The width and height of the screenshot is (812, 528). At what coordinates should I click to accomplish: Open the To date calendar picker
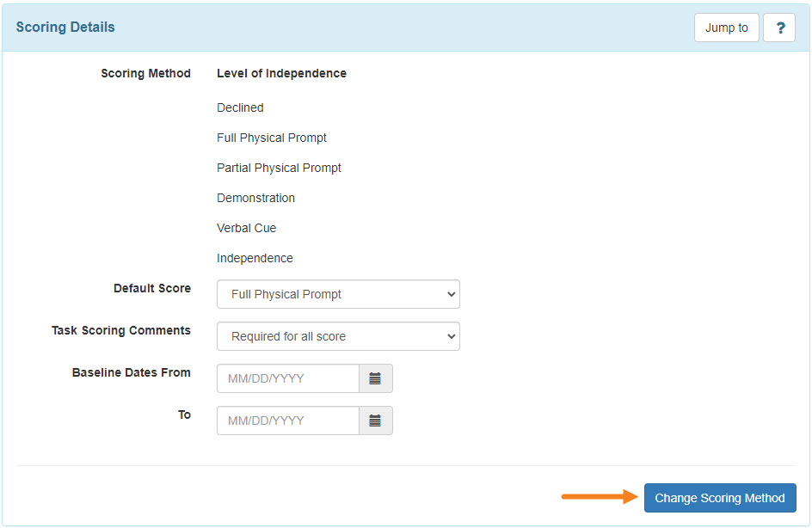(375, 421)
